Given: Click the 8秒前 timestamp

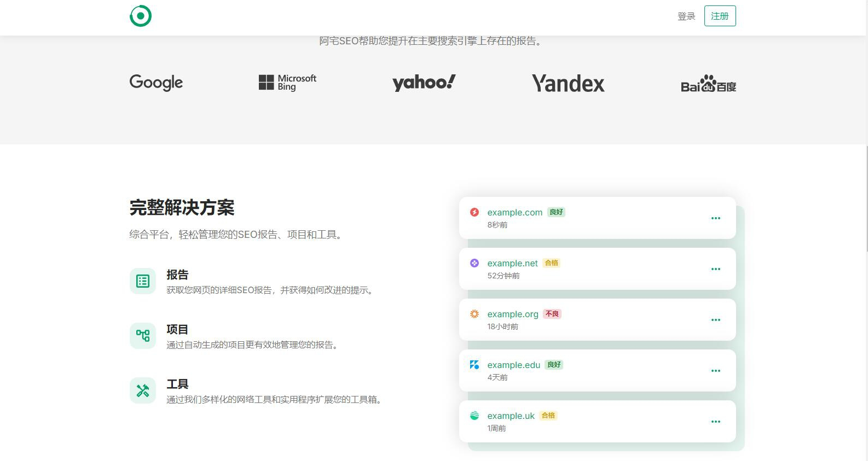Looking at the screenshot, I should 497,225.
